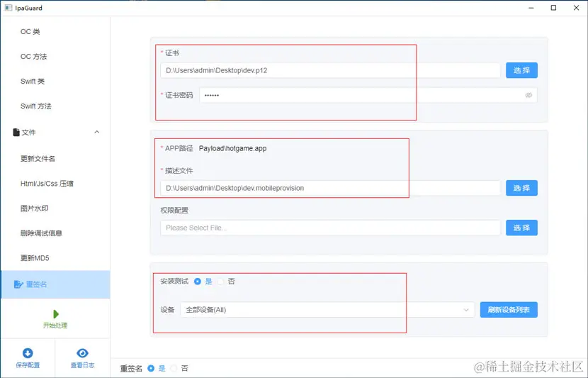Viewport: 588px width, 378px height.
Task: Open the OC 方法 sidebar item
Action: [x=34, y=57]
